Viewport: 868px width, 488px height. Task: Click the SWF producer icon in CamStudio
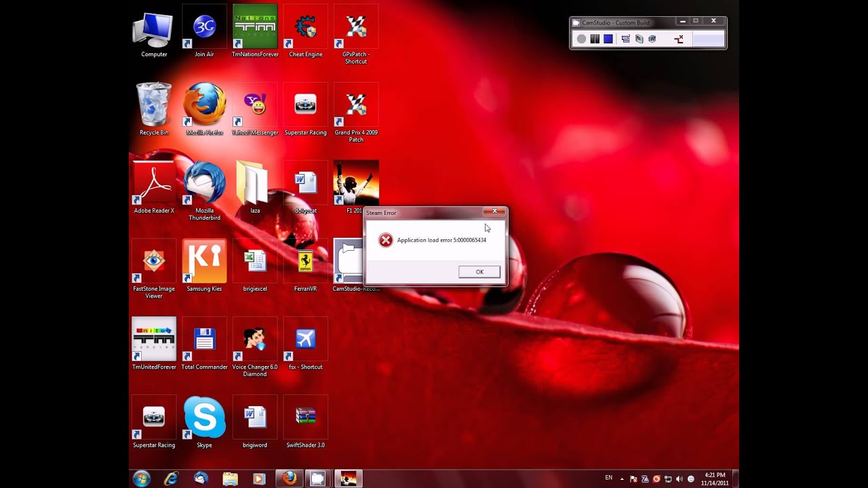652,39
